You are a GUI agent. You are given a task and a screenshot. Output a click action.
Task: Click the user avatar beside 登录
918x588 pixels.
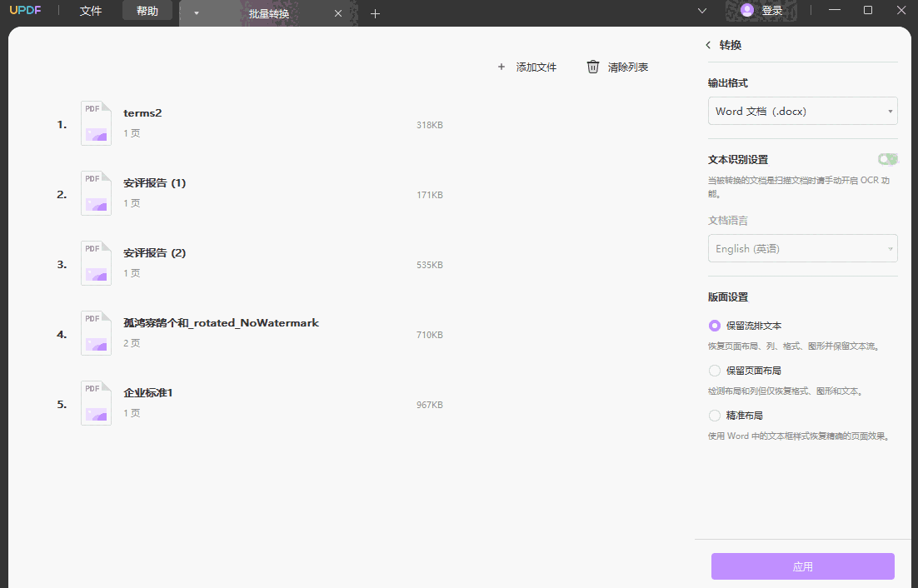747,10
